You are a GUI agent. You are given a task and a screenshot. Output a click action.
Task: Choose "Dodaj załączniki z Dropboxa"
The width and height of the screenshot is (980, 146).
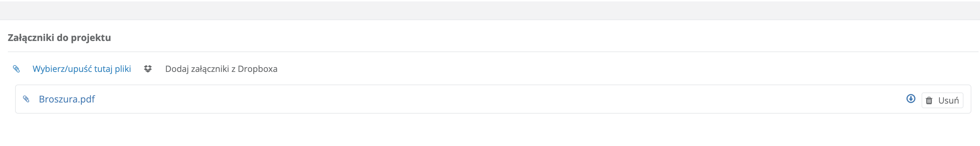point(221,69)
